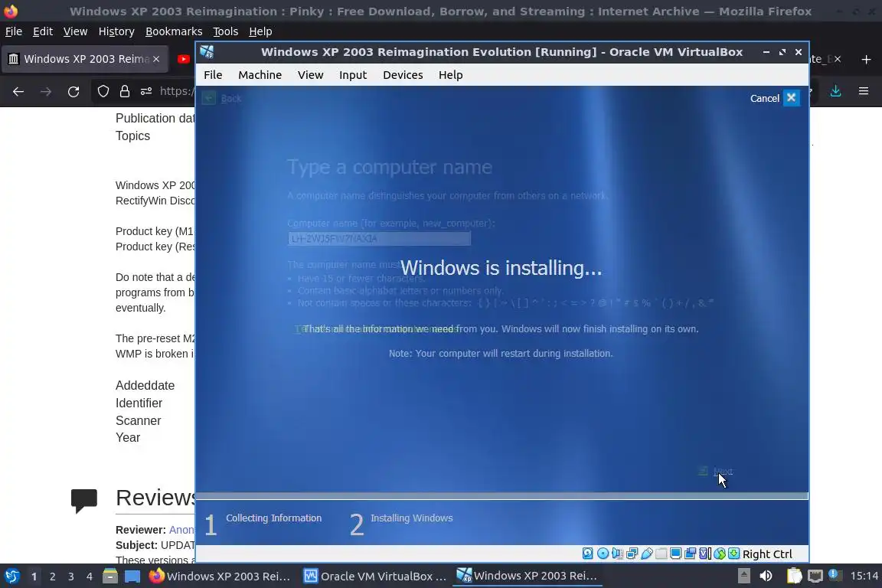Click the installation progress bar above the steps
Image resolution: width=882 pixels, height=588 pixels.
coord(501,495)
